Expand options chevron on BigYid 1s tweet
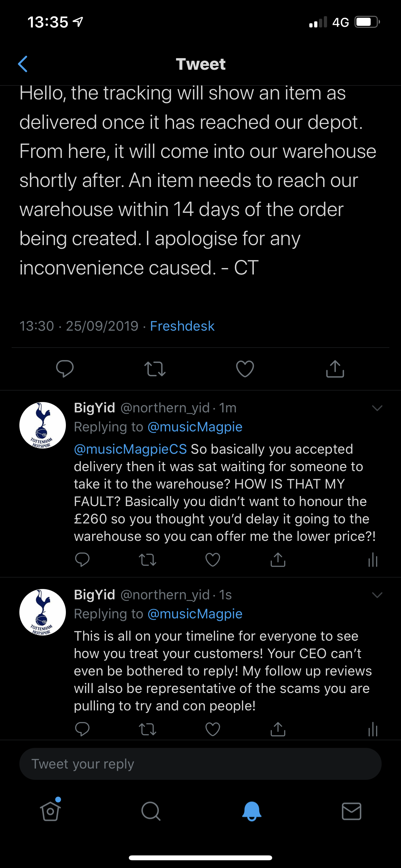401x868 pixels. pos(377,595)
